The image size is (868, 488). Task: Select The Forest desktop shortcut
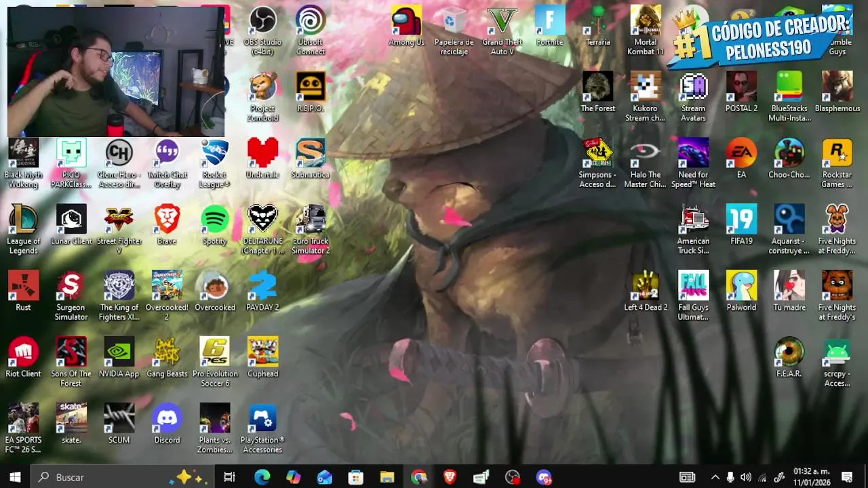598,92
